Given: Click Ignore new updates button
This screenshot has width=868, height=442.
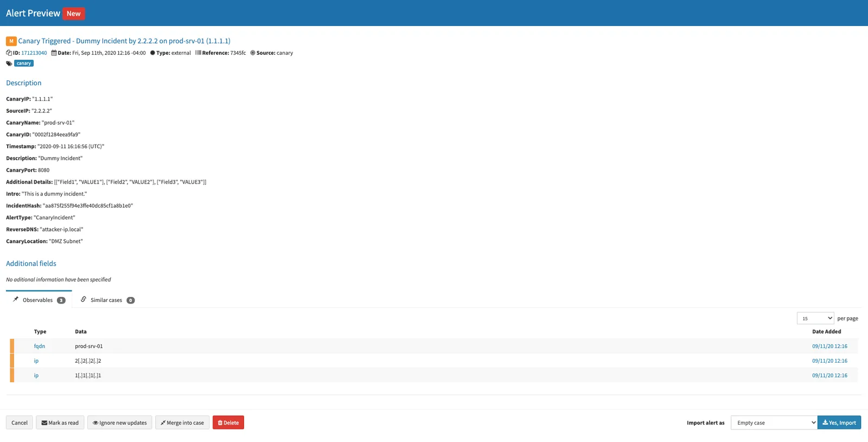Looking at the screenshot, I should 119,422.
